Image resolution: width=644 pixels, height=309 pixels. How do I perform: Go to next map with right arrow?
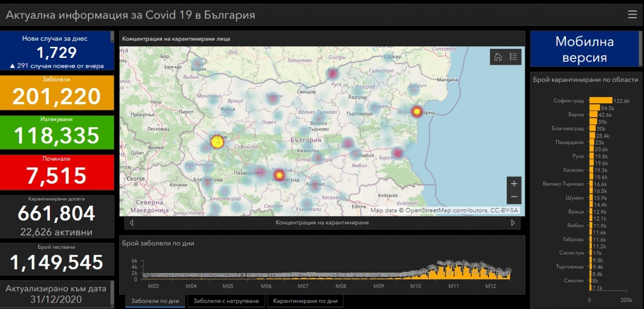513,222
